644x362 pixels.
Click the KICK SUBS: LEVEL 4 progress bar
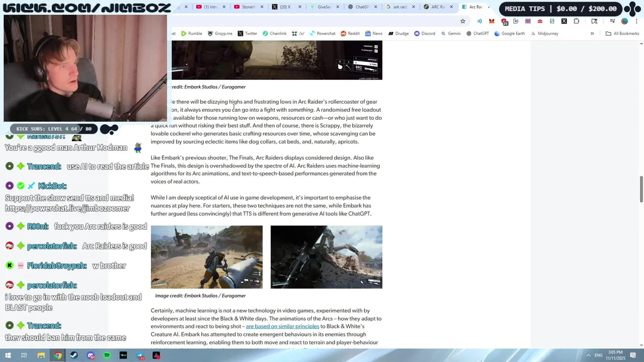point(54,129)
